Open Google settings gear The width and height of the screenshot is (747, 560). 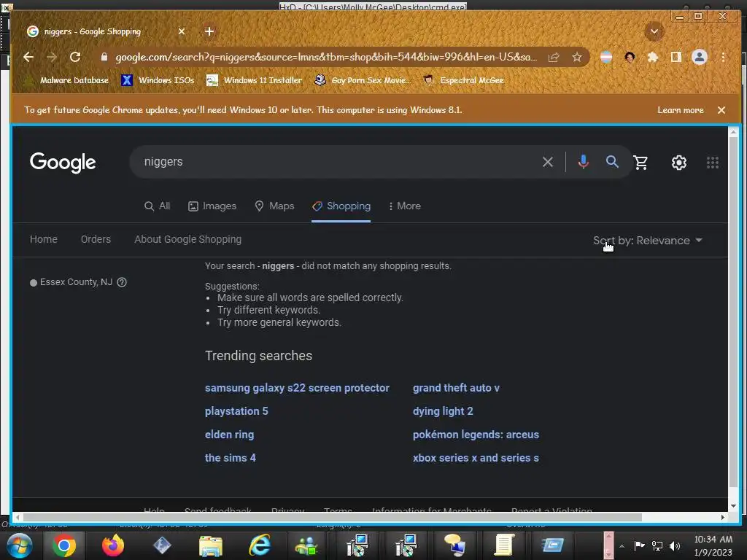[679, 163]
